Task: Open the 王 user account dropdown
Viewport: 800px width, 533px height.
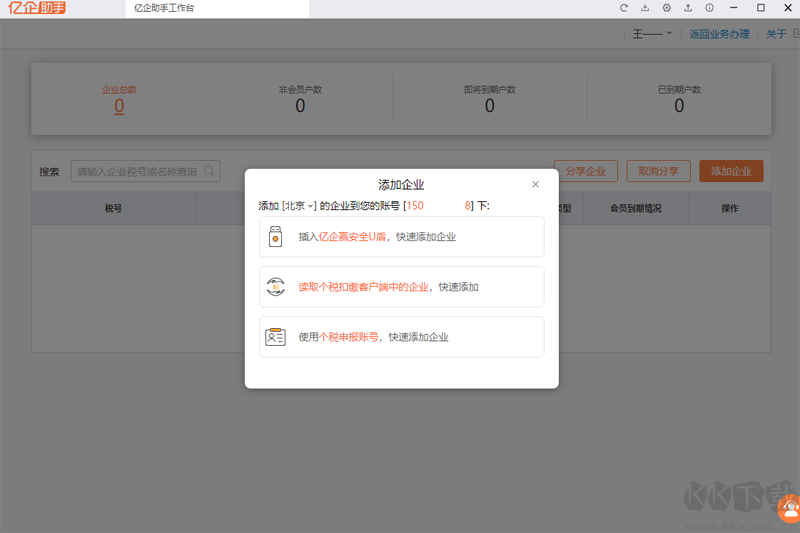Action: pos(655,34)
